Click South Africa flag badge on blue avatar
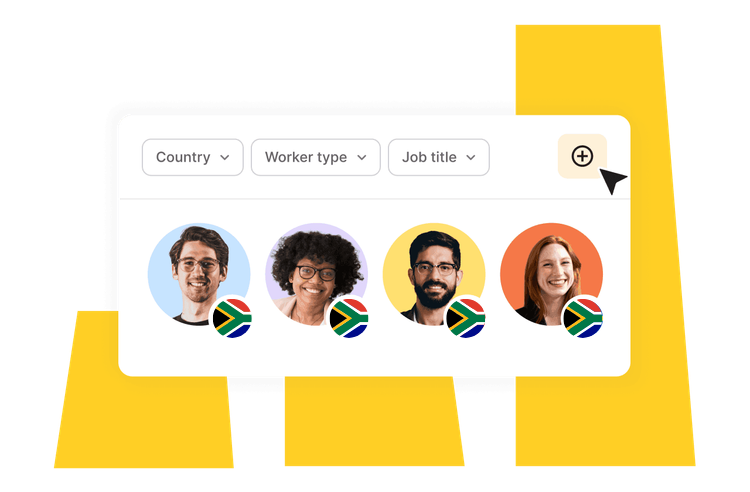 (x=232, y=318)
